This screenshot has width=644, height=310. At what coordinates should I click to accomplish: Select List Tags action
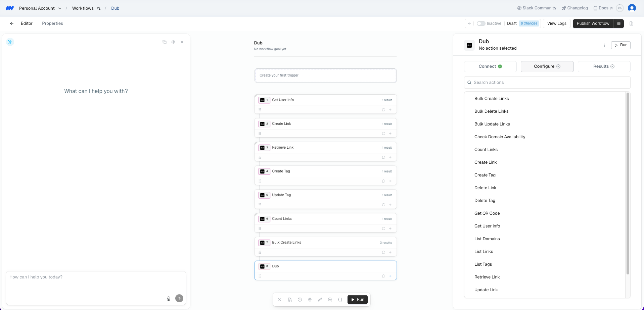pos(483,264)
